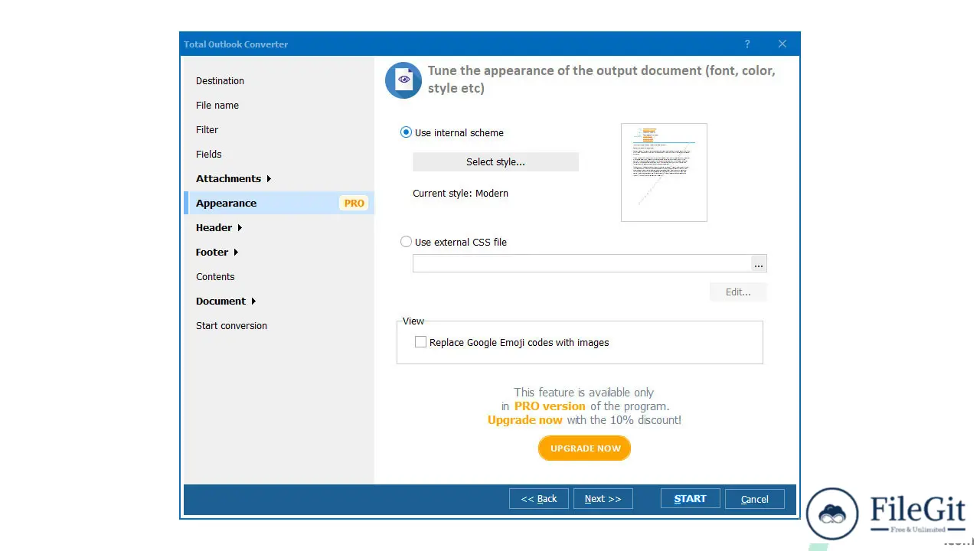Click the Edit button

(x=738, y=292)
